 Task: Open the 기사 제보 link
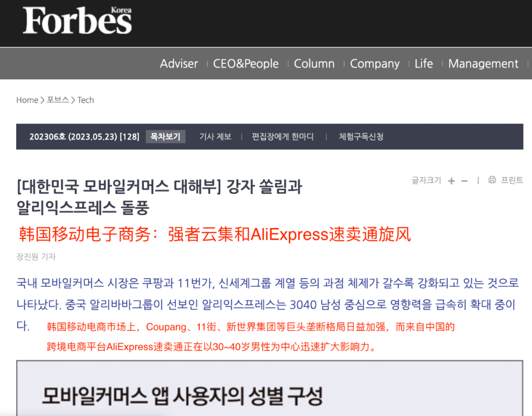[x=215, y=136]
